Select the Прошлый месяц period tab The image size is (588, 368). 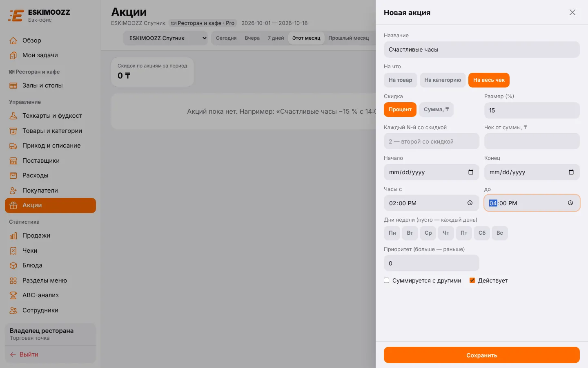[349, 38]
